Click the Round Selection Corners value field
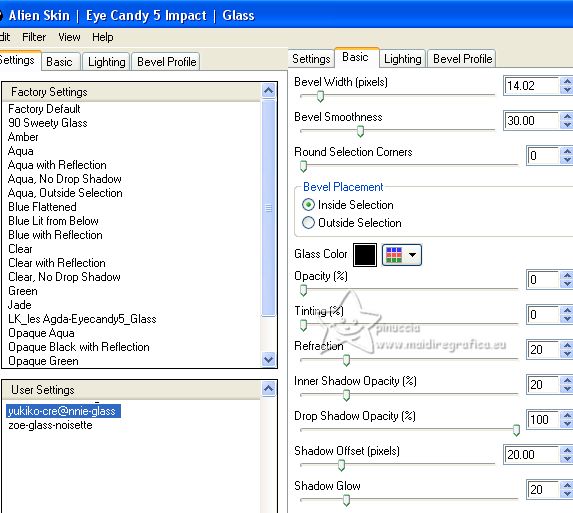 [x=543, y=156]
